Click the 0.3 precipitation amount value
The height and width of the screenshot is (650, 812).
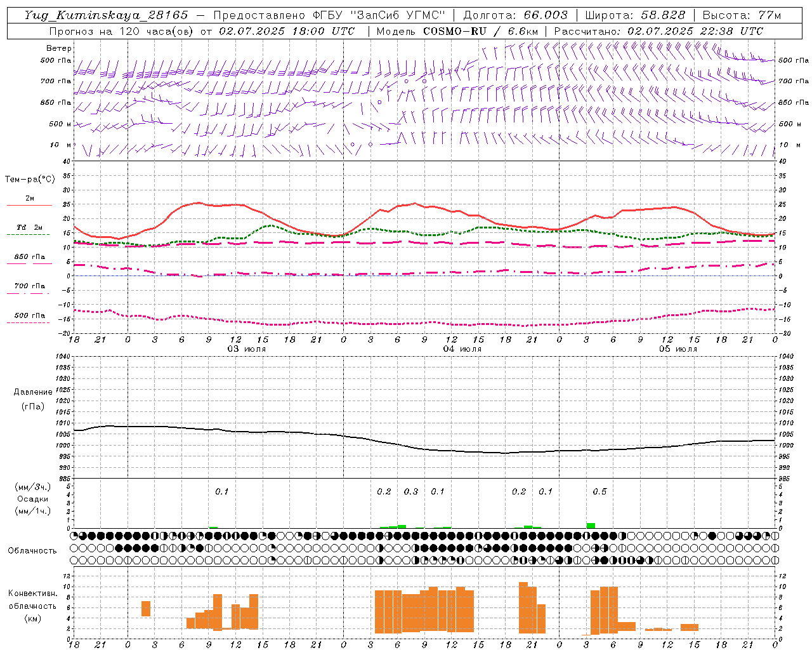coord(411,491)
